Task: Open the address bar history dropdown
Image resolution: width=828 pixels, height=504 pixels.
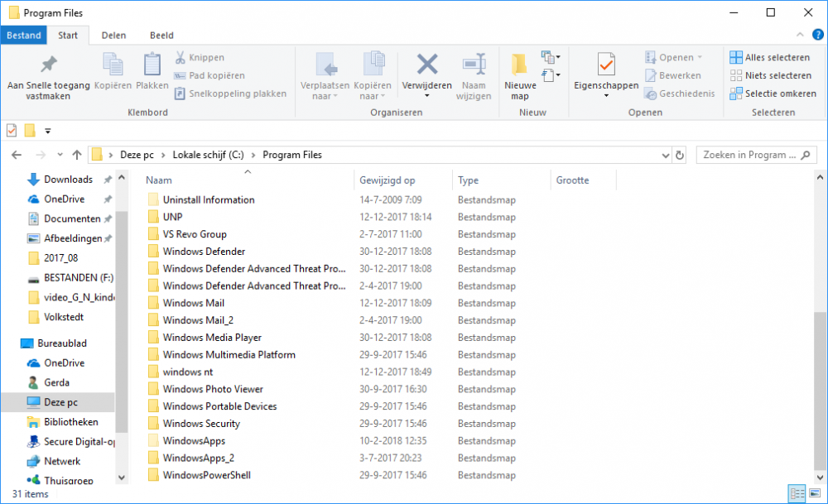Action: pos(665,155)
